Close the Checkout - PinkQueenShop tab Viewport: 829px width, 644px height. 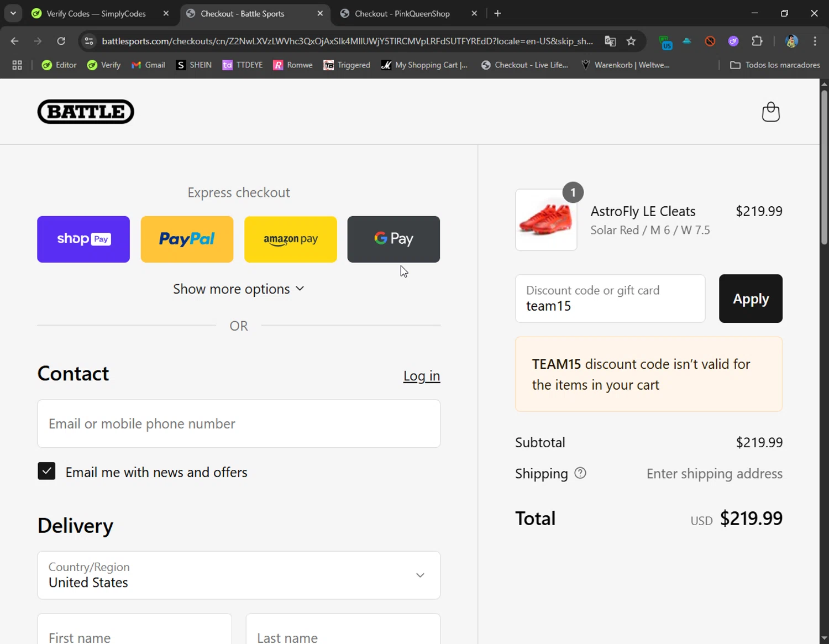pyautogui.click(x=474, y=13)
